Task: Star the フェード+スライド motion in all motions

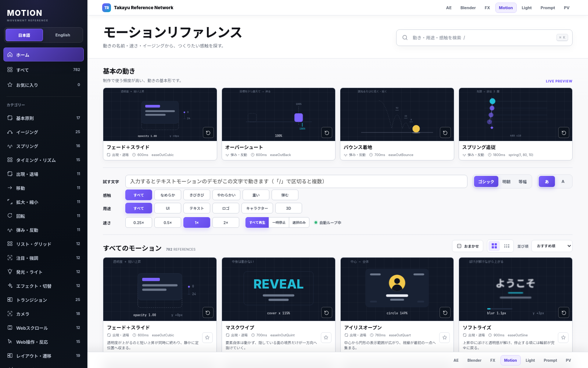Action: click(207, 337)
